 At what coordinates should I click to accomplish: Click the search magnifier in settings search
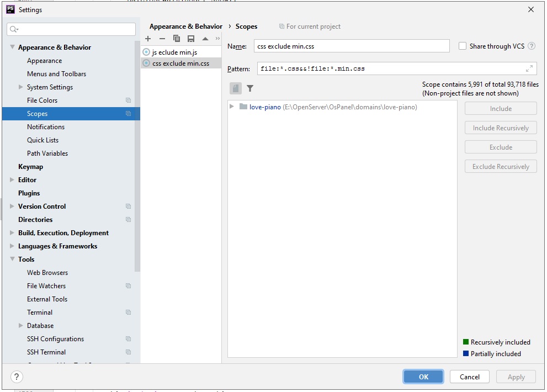click(14, 29)
